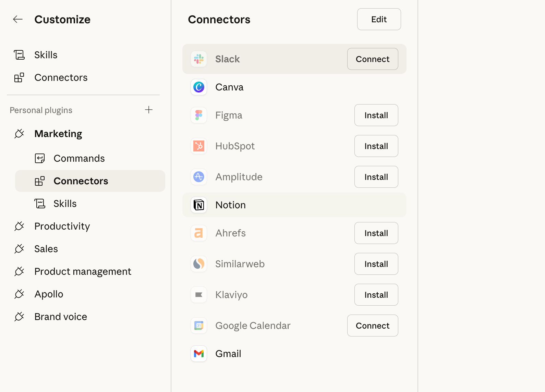
Task: Click the Marketing plug icon
Action: pyautogui.click(x=19, y=134)
